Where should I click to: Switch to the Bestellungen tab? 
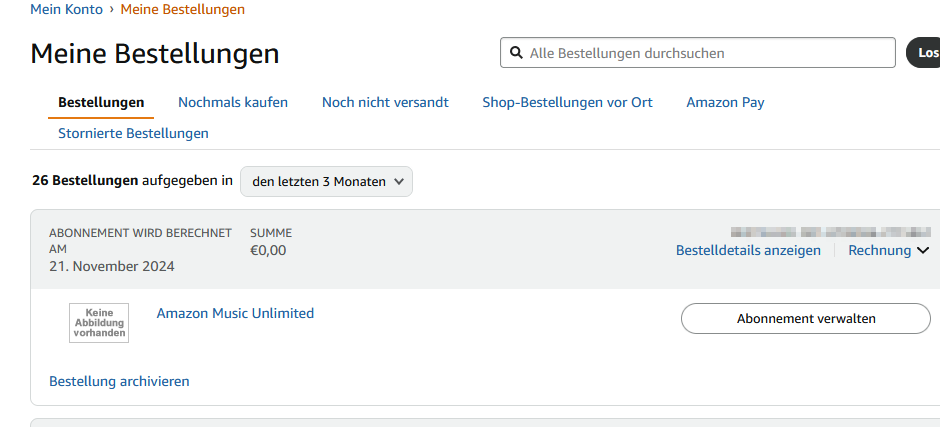click(x=101, y=103)
